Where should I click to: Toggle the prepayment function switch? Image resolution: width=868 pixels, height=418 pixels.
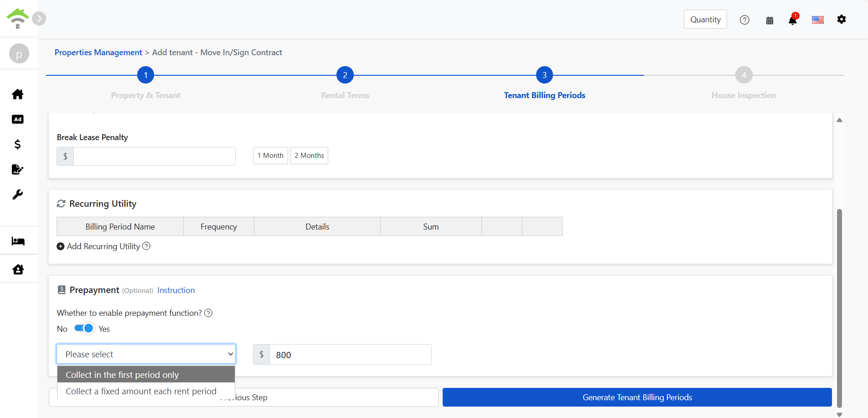point(84,329)
